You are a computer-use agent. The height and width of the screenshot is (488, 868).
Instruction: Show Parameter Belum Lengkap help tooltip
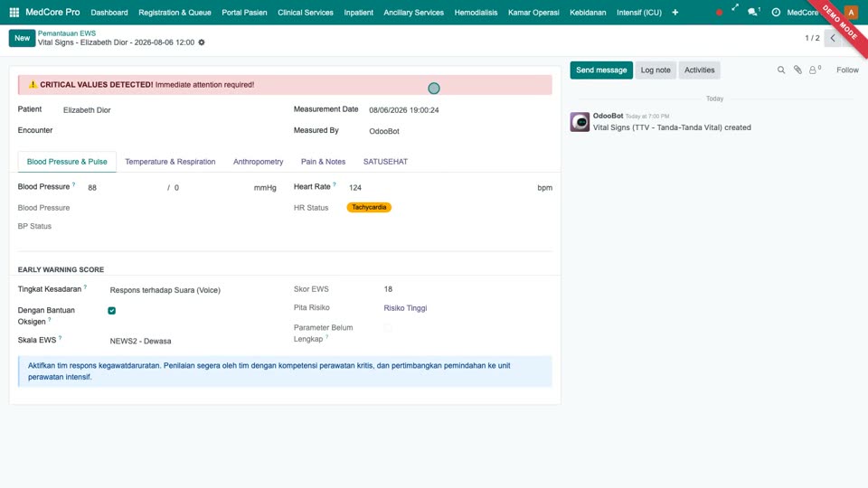tap(326, 336)
